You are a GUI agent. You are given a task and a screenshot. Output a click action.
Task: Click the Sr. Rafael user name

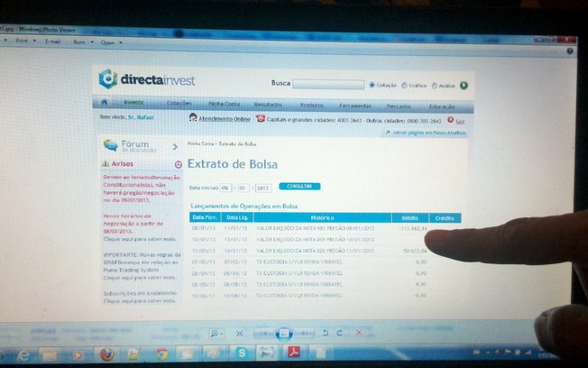141,117
